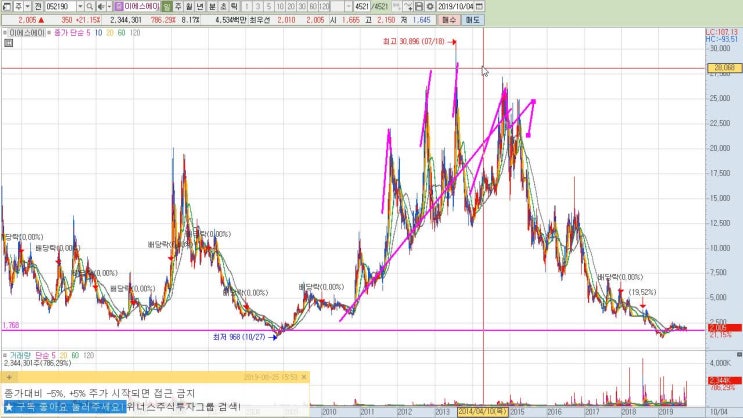Image resolution: width=743 pixels, height=418 pixels.
Task: Open the custom interval dropdown arrow
Action: pos(349,7)
